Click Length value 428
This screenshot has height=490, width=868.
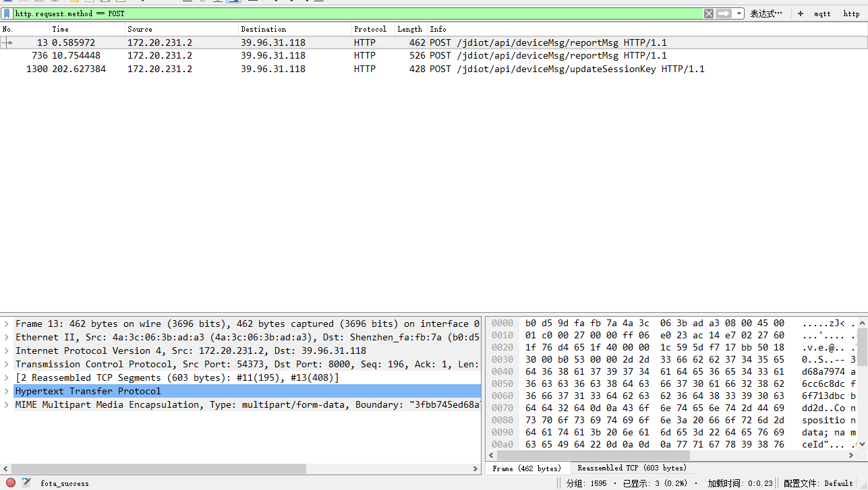[417, 69]
